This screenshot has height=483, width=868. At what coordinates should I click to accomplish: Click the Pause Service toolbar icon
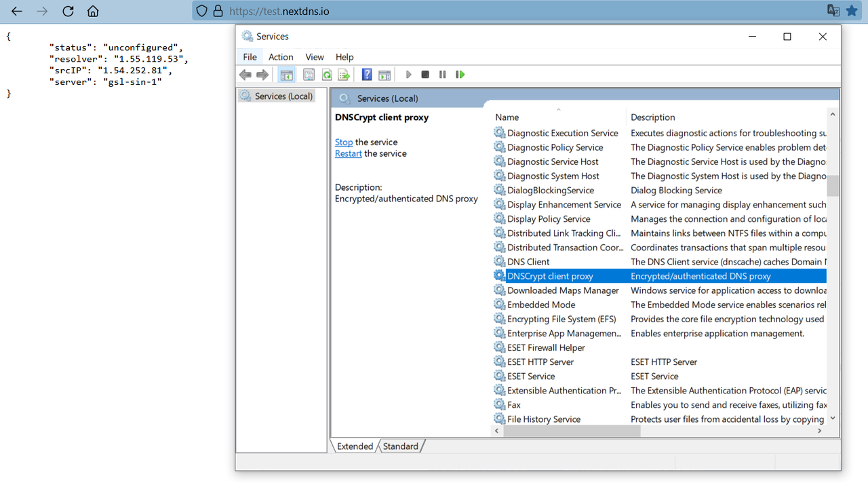[x=443, y=75]
